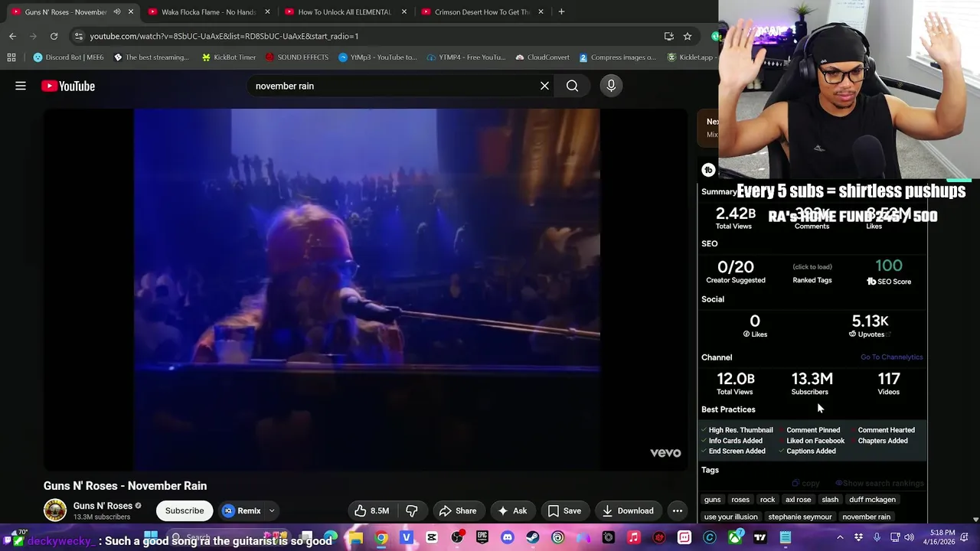Open OBS Studio from the taskbar
The image size is (980, 551).
click(x=457, y=537)
